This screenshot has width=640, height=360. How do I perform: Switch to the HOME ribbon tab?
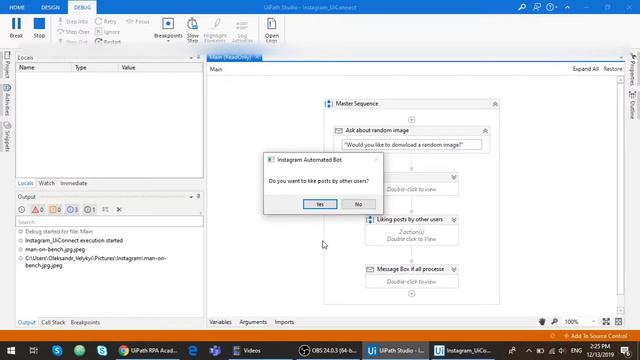(x=17, y=7)
